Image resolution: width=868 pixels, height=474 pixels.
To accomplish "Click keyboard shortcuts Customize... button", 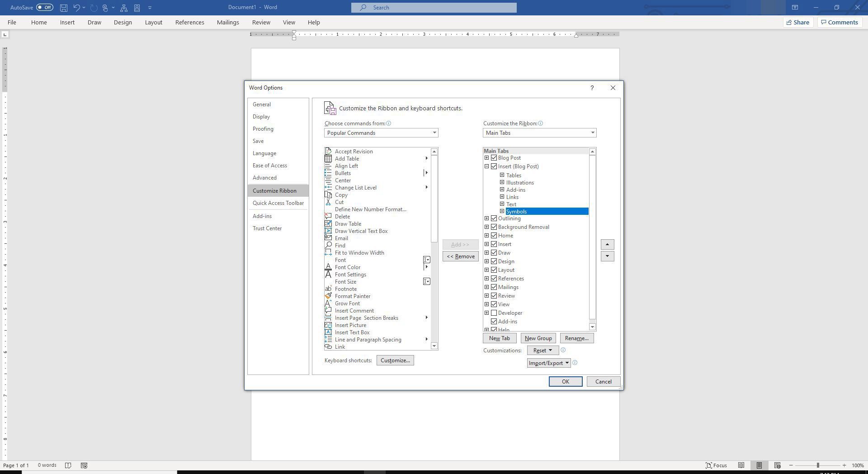I will [395, 360].
